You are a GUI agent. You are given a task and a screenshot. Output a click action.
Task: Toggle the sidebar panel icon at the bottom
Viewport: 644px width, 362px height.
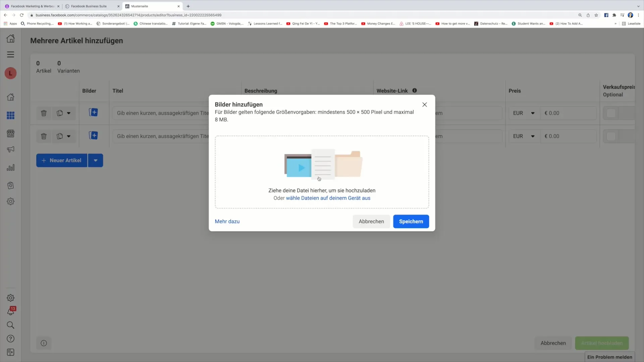10,352
